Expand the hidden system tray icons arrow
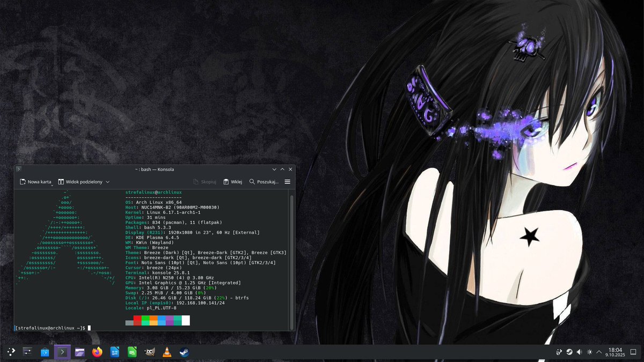Image resolution: width=644 pixels, height=362 pixels. (599, 352)
